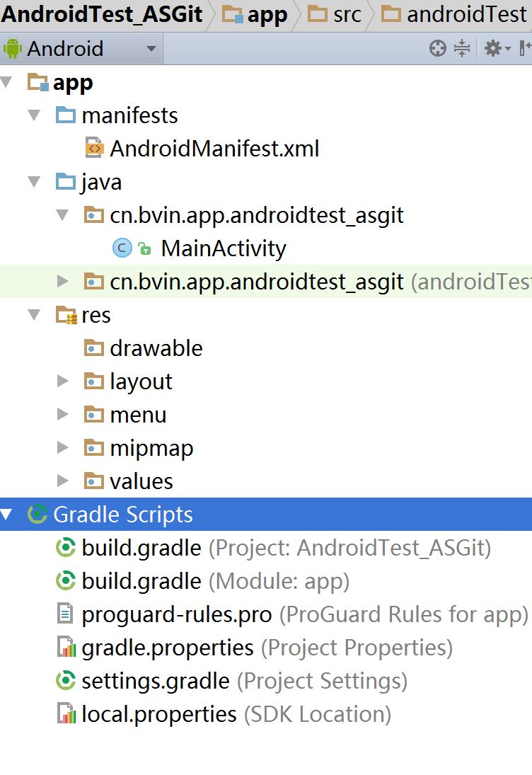Expand the mipmap folder
This screenshot has width=532, height=775.
[x=63, y=448]
